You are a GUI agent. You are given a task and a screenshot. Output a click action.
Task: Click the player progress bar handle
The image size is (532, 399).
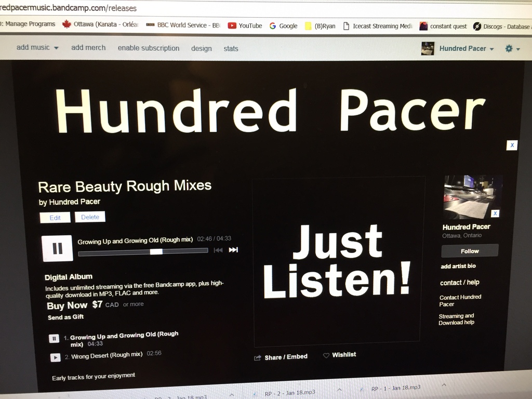[156, 251]
